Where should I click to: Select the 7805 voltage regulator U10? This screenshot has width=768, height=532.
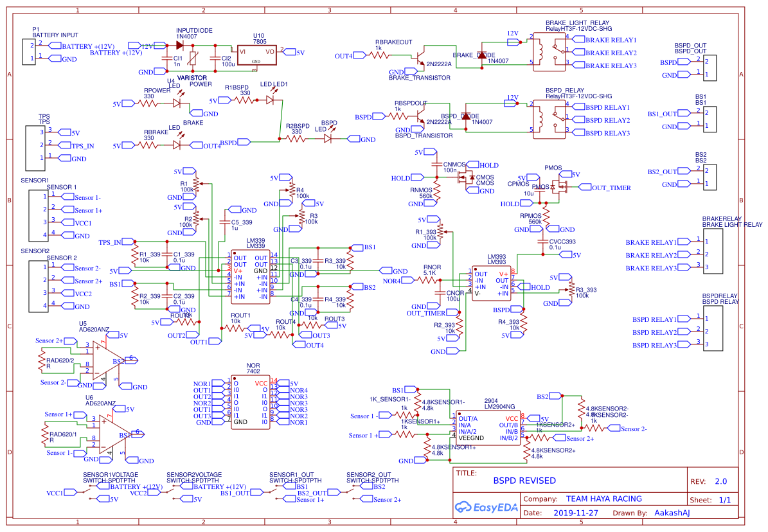pos(257,55)
